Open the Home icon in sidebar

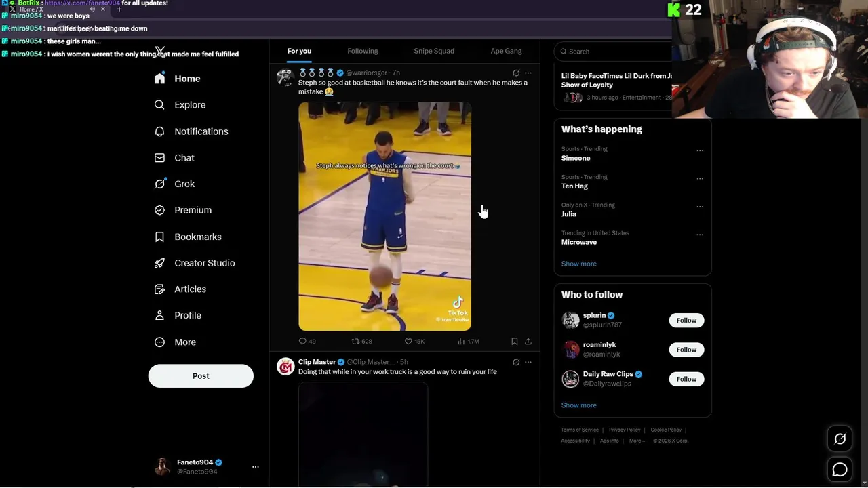click(x=159, y=79)
